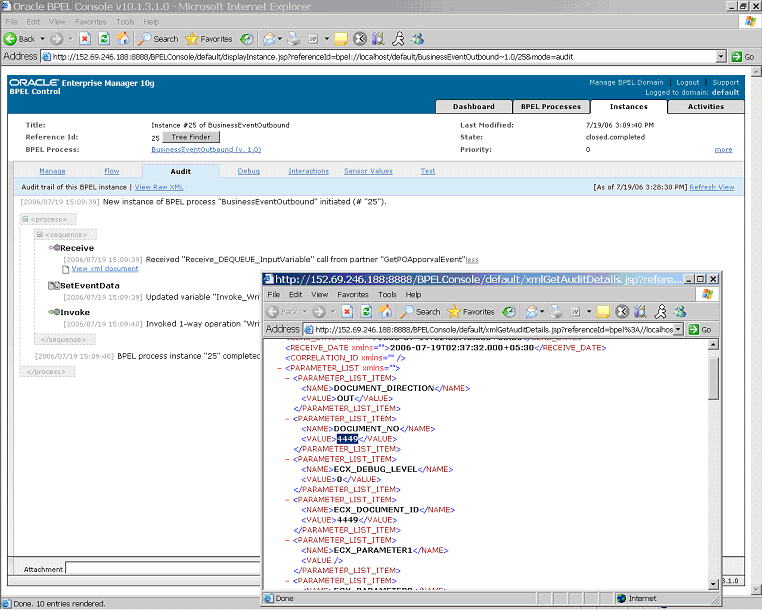Switch to the Dashboard tab
The image size is (762, 610).
click(474, 106)
